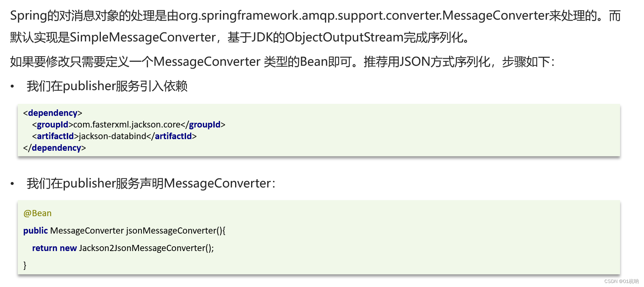Click the return keyword
644x287 pixels.
pyautogui.click(x=45, y=248)
